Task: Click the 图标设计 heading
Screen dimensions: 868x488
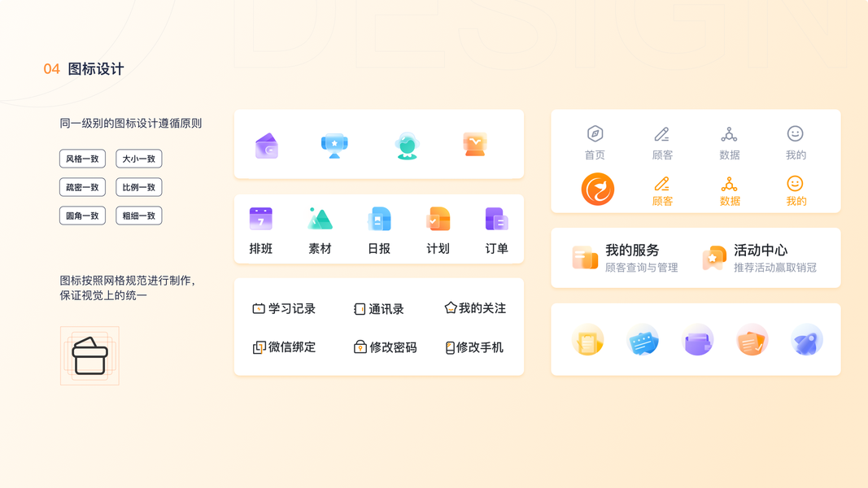Action: point(96,68)
